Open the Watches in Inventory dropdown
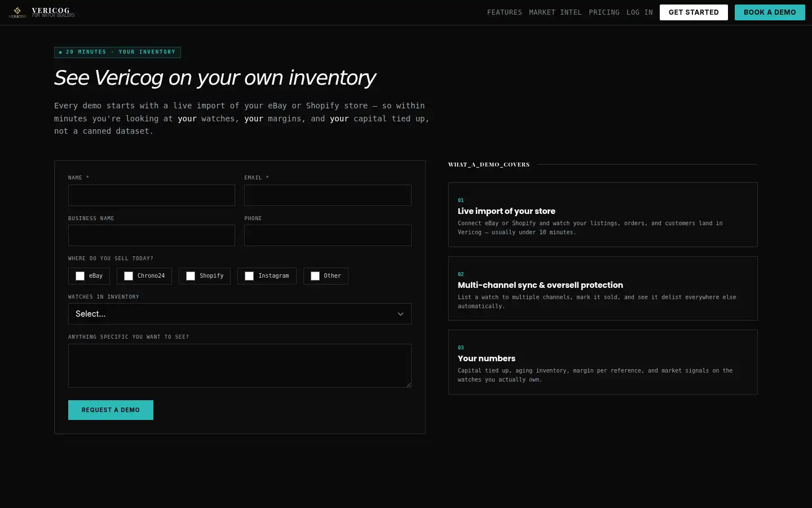Image resolution: width=812 pixels, height=508 pixels. (x=240, y=314)
